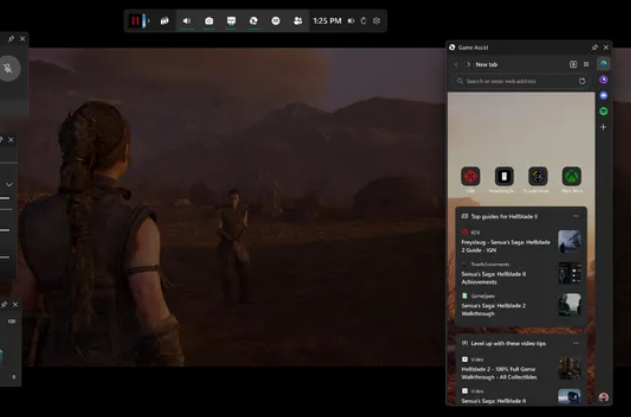The image size is (631, 417).
Task: Click the mouse click-through icon in Game Bar
Action: pos(363,21)
